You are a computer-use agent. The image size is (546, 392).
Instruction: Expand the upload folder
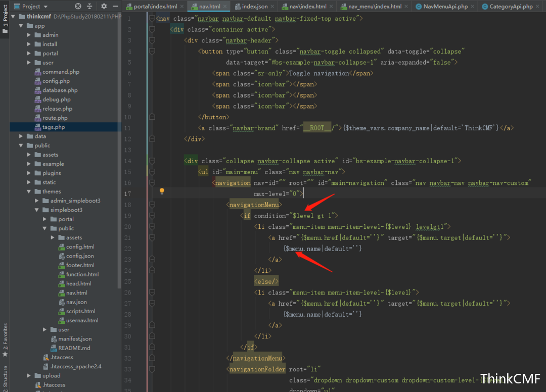pos(29,376)
